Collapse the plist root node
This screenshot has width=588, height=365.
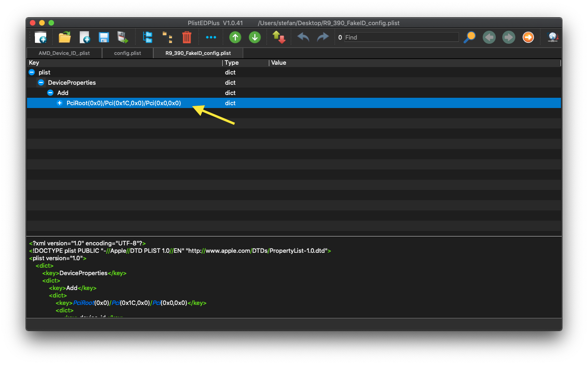[32, 72]
